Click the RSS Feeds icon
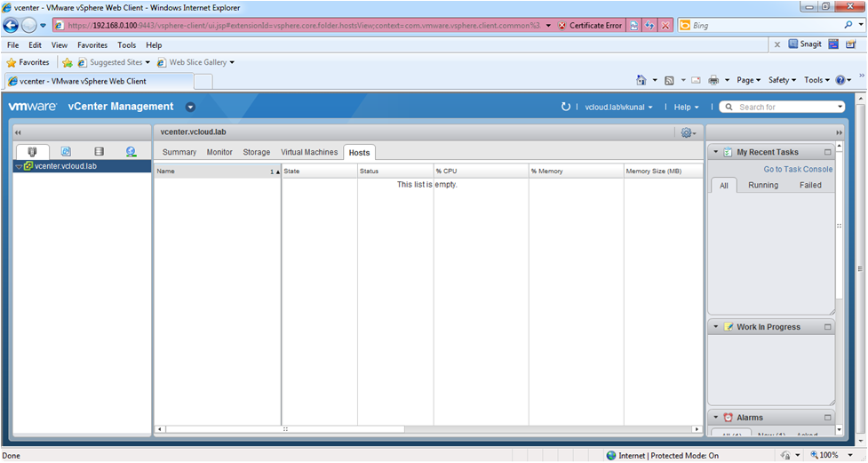 pyautogui.click(x=669, y=80)
